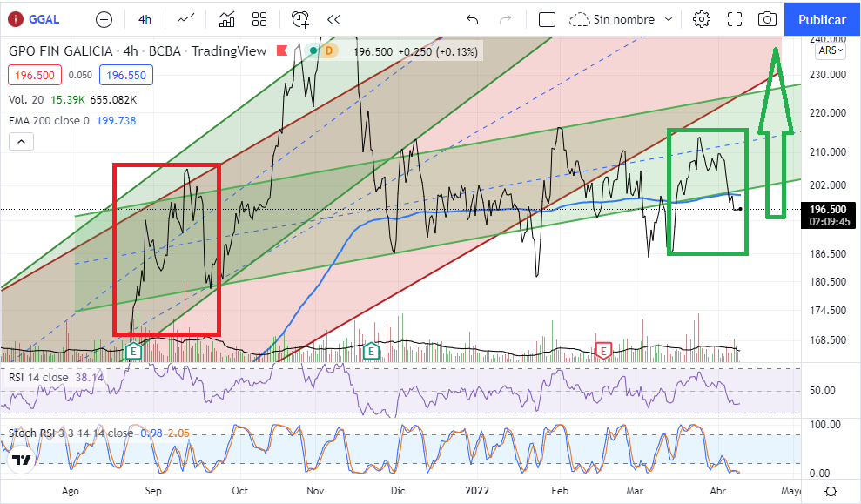The image size is (861, 504).
Task: Click the 168.500 price scale label
Action: click(828, 340)
